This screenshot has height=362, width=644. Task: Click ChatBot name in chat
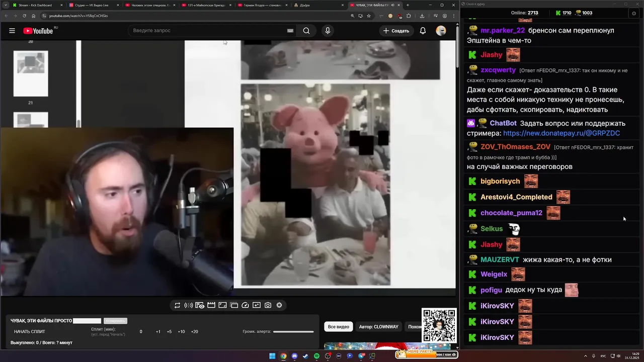(503, 123)
